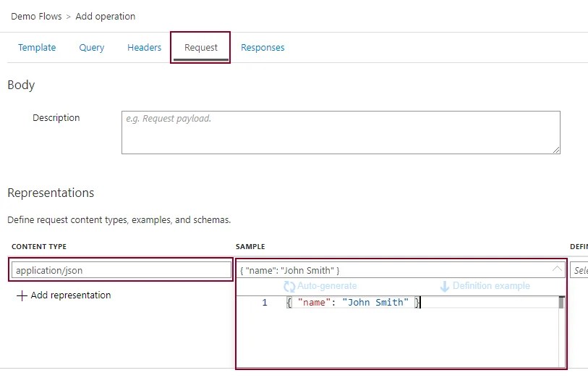The height and width of the screenshot is (378, 588).
Task: Collapse the sample editor chevron
Action: (557, 269)
